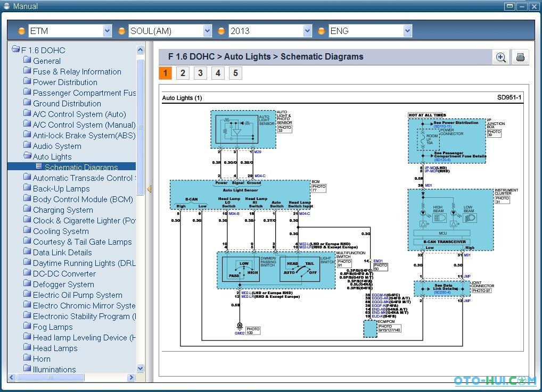Open the Horn folder

click(x=37, y=359)
